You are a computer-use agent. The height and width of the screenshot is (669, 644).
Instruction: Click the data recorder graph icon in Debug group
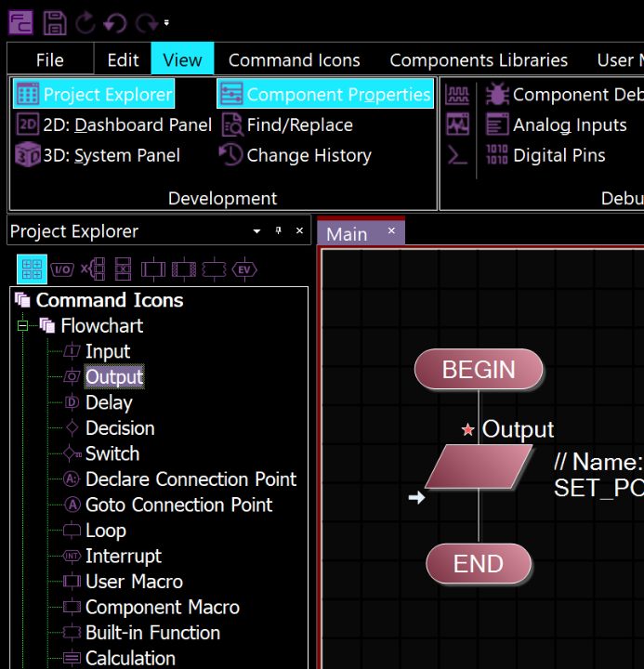point(457,125)
